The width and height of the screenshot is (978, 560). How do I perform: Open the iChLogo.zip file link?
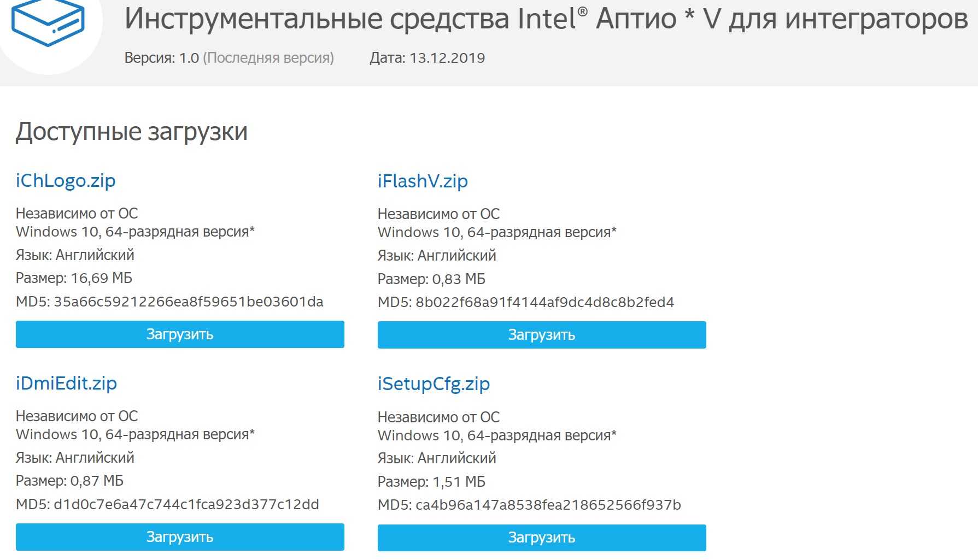point(66,181)
